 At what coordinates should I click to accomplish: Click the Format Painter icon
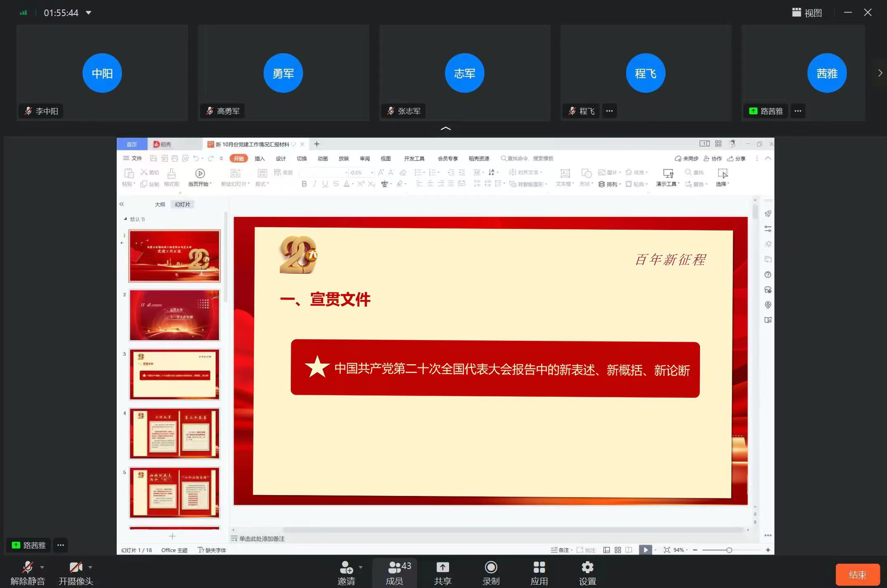click(x=172, y=174)
